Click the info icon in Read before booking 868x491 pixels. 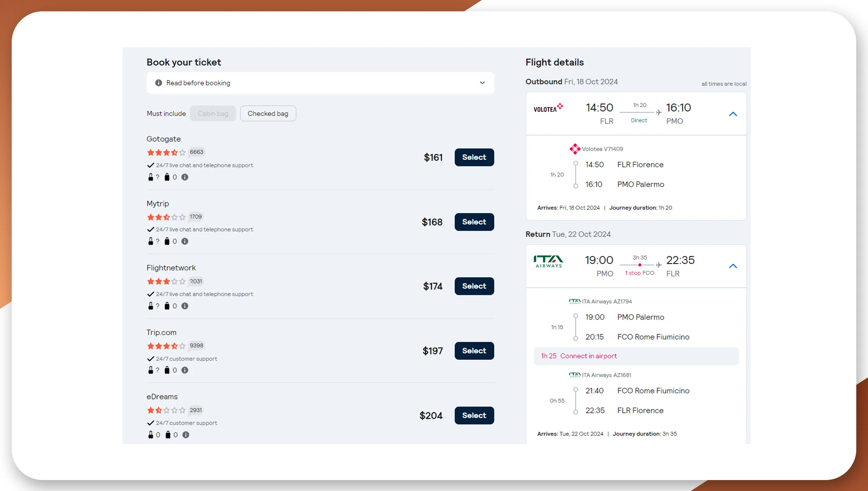(x=159, y=83)
